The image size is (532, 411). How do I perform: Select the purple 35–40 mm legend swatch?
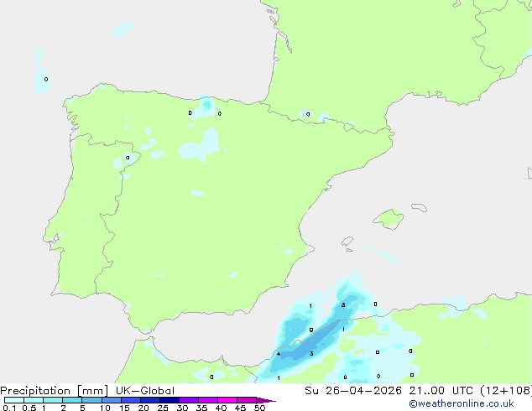(x=208, y=400)
